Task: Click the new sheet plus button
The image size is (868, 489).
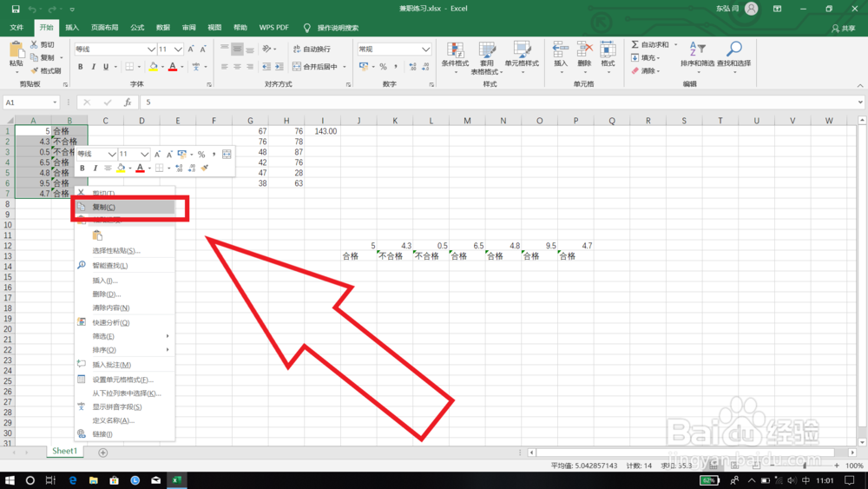Action: point(103,453)
